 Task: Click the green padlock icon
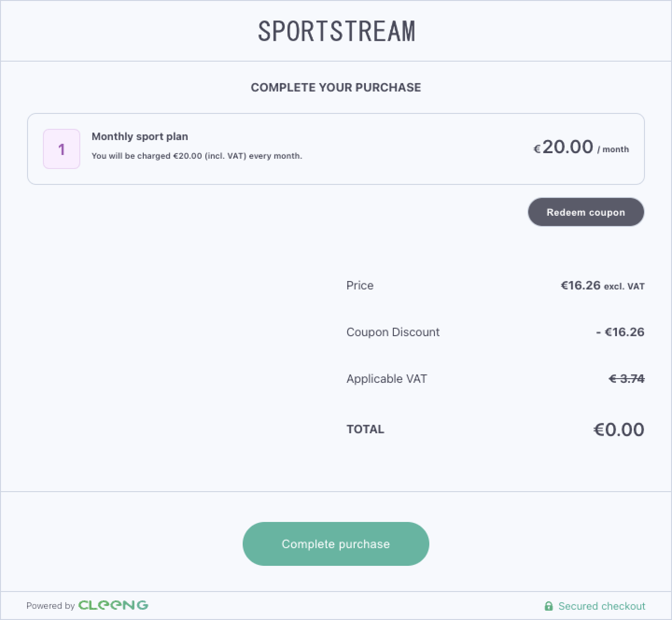(548, 606)
